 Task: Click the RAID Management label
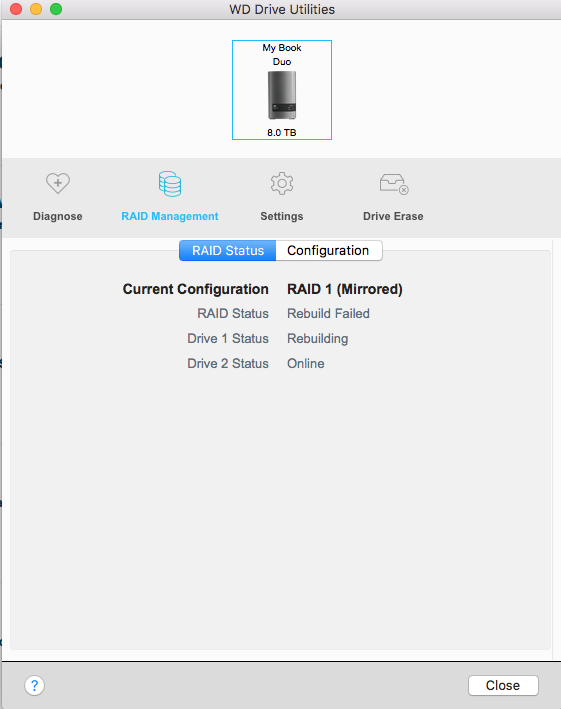tap(170, 216)
